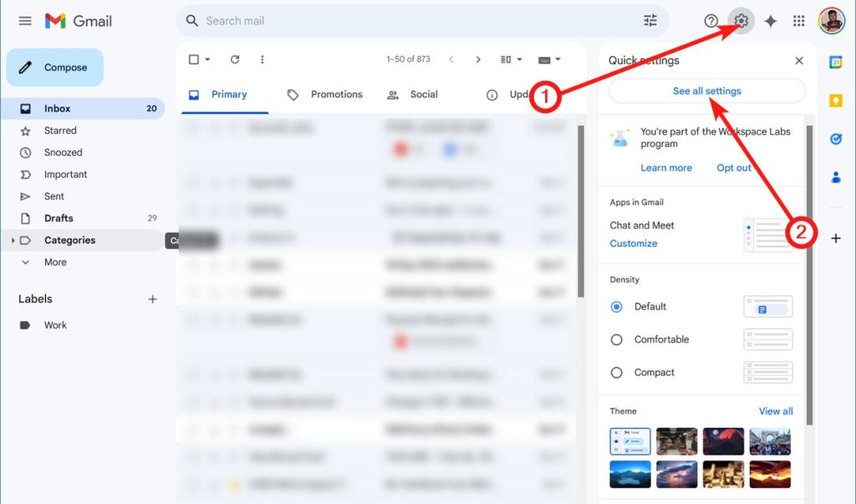Viewport: 856px width, 504px height.
Task: Open See all settings
Action: click(x=706, y=91)
